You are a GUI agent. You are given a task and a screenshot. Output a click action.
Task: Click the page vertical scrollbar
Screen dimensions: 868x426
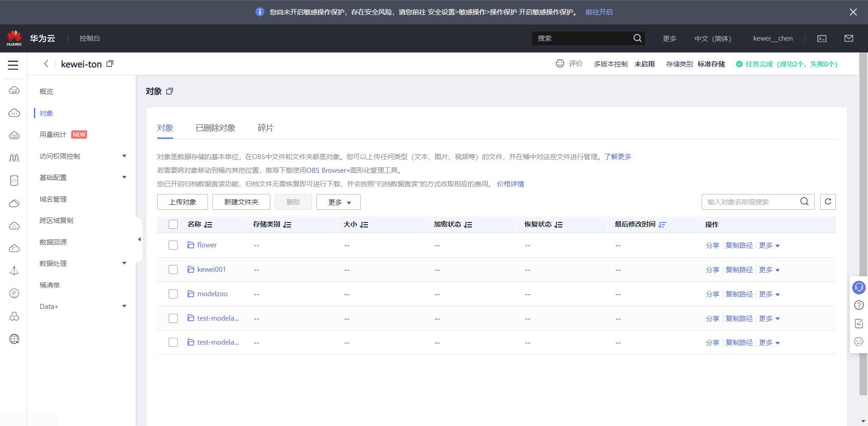click(863, 224)
